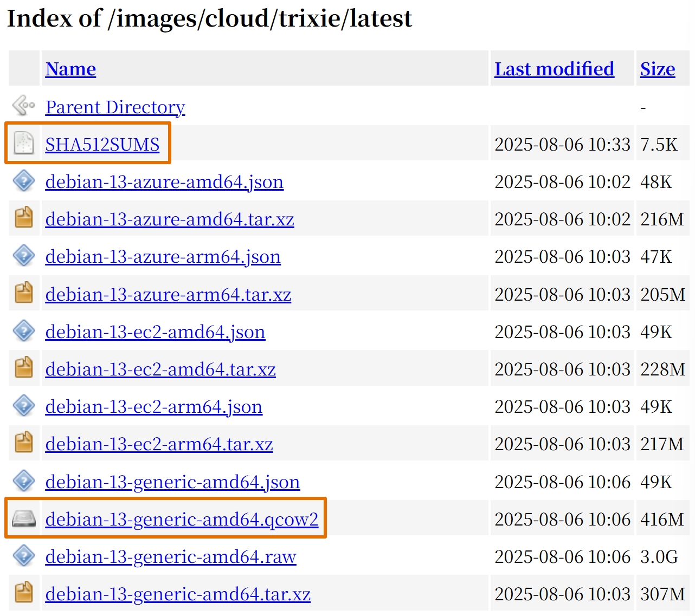Download debian-13-azure-arm64.tar.xz archive

point(168,294)
